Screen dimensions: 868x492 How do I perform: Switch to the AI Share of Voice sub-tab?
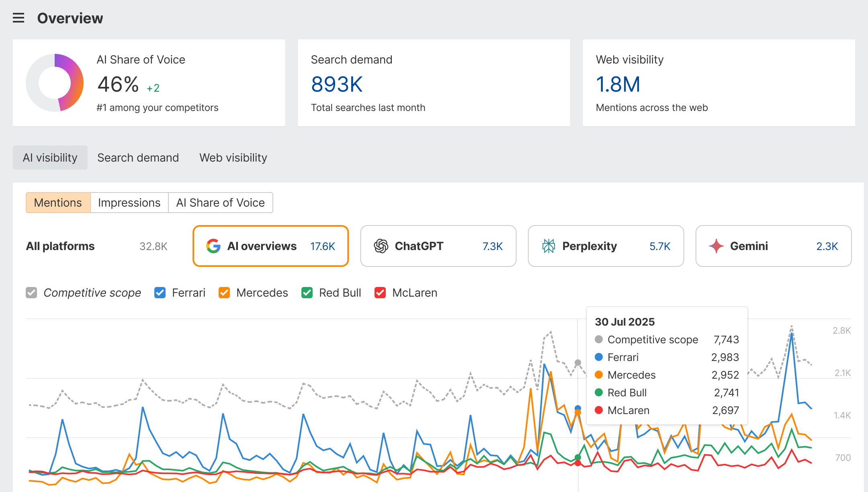click(221, 203)
